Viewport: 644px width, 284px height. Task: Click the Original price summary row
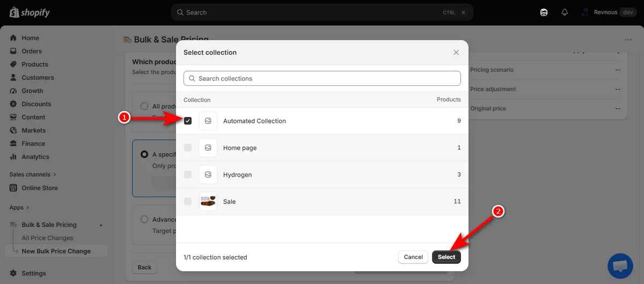pos(545,108)
